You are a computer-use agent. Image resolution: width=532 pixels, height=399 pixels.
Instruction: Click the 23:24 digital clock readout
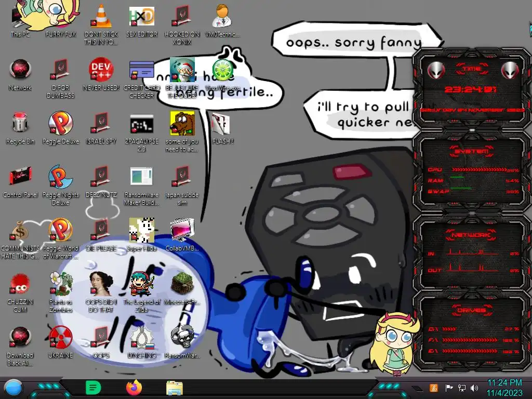471,89
